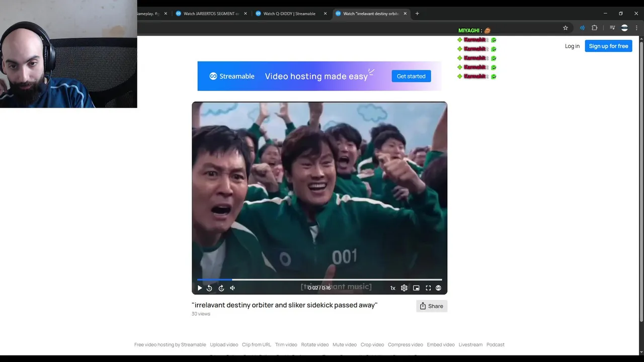This screenshot has height=362, width=644.
Task: Play the Streamable video
Action: (x=200, y=288)
